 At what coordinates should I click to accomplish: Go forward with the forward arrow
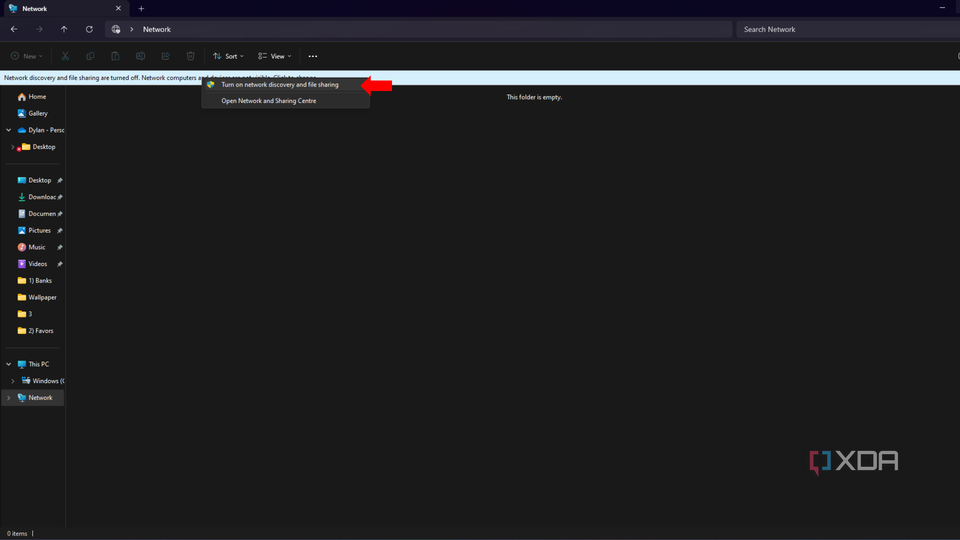pos(39,29)
